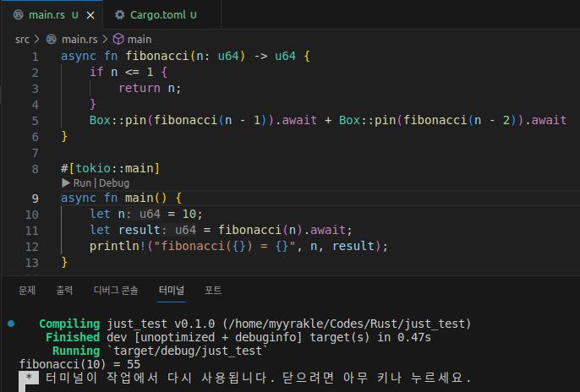Open the Cargo.toml editor tab
Image resolution: width=580 pixels, height=392 pixels.
pos(156,15)
